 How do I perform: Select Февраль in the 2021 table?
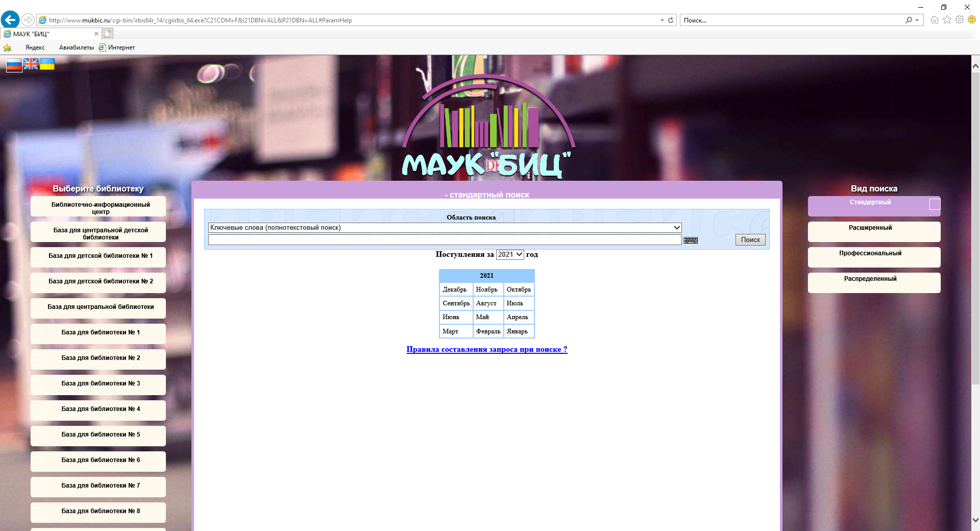[x=488, y=331]
